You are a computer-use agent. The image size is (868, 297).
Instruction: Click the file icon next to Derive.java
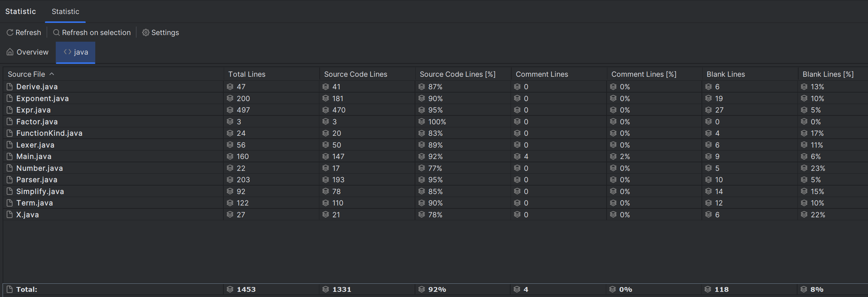(10, 87)
